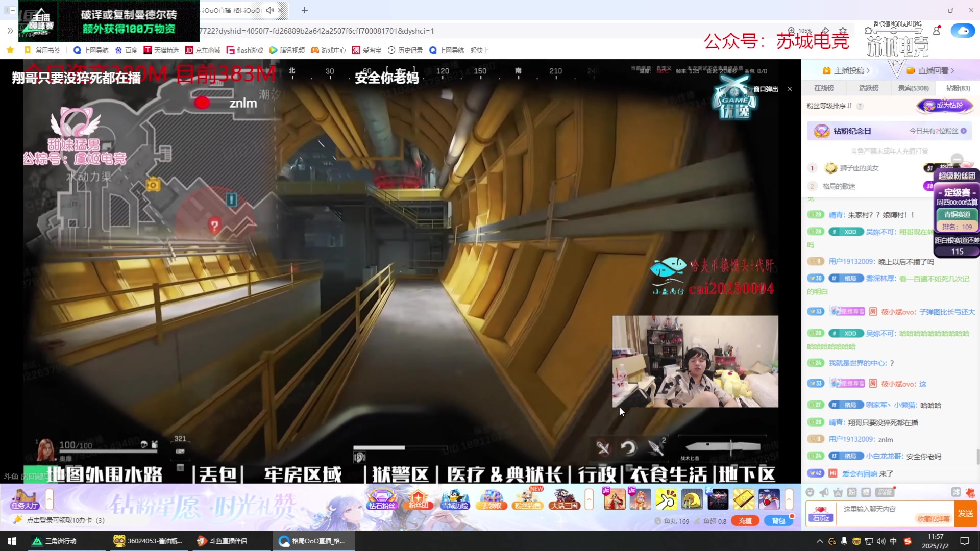
Task: Click the 窗口弹出 popout window button
Action: 766,89
